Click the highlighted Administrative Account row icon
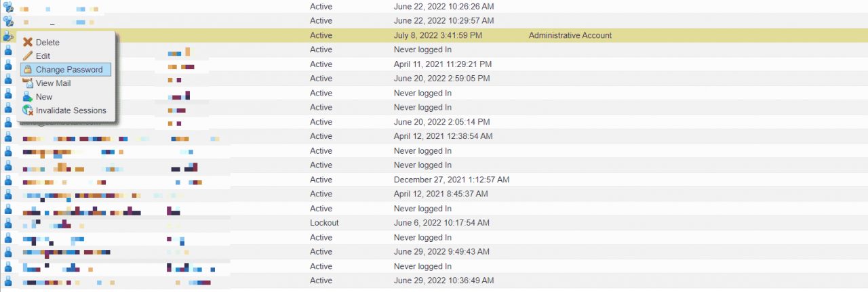The image size is (868, 292). click(8, 35)
